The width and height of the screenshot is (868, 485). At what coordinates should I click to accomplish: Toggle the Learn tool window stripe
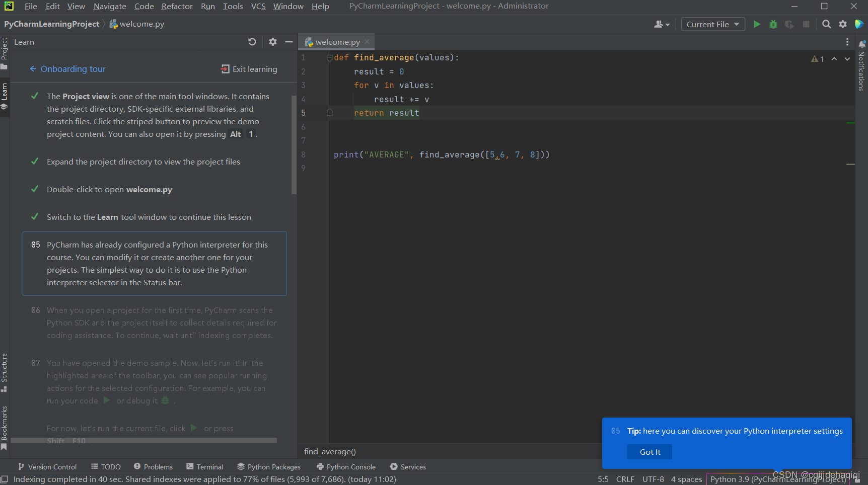click(5, 97)
